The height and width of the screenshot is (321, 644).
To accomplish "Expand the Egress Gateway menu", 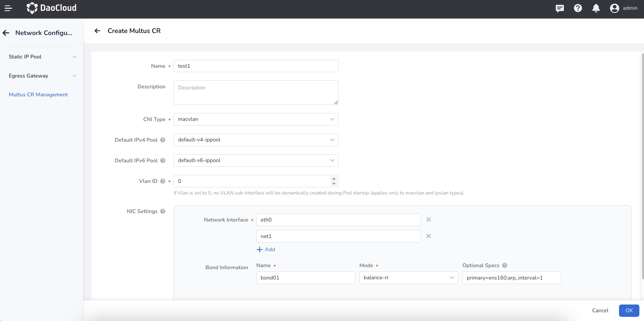I will tap(43, 76).
